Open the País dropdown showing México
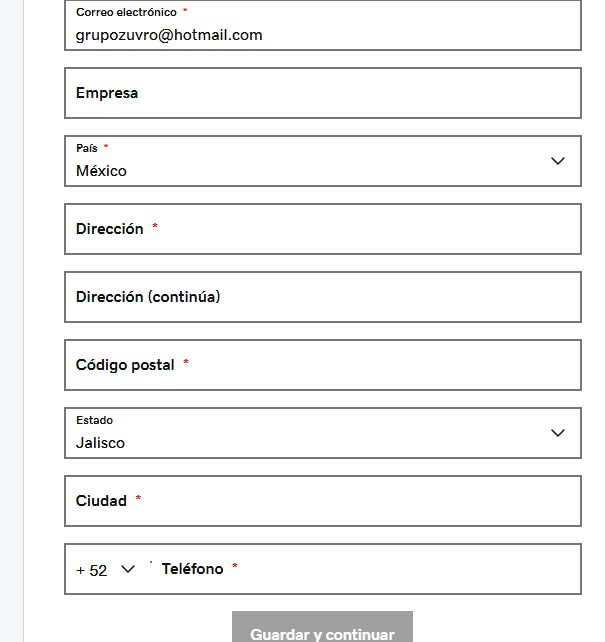Image resolution: width=605 pixels, height=642 pixels. point(323,161)
